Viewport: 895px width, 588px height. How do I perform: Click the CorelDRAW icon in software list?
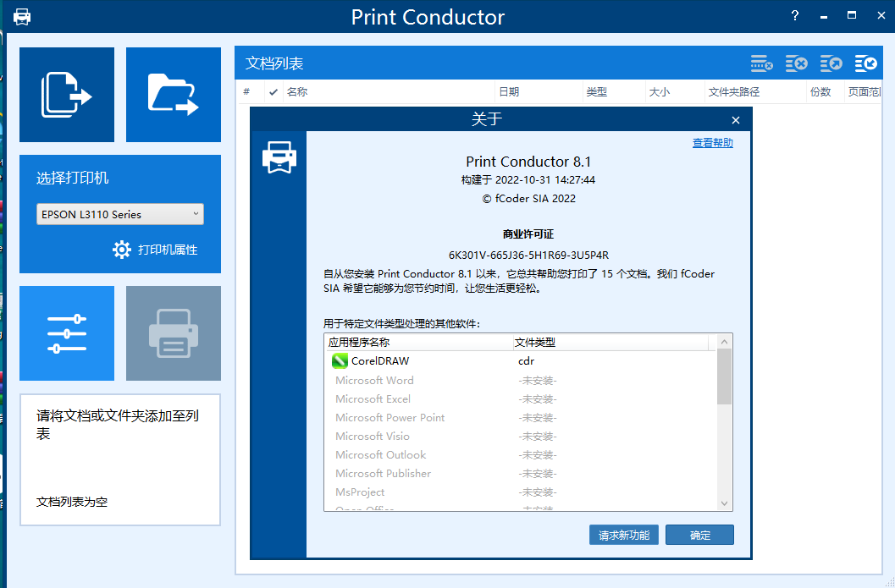click(340, 360)
